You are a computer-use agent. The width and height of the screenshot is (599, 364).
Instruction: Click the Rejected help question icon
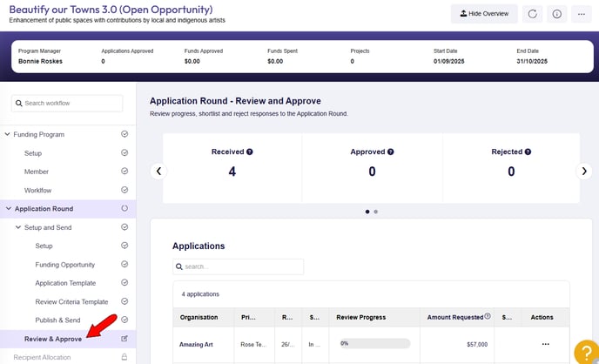[x=528, y=152]
